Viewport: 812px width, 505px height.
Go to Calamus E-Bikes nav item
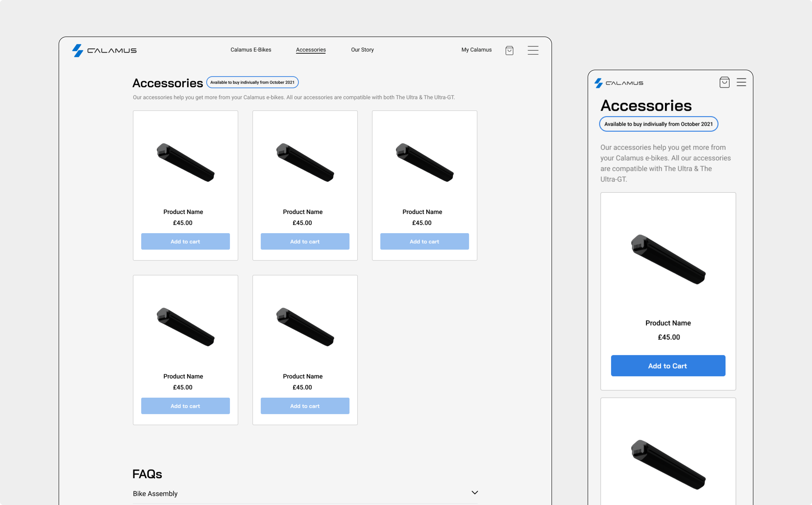pos(251,50)
